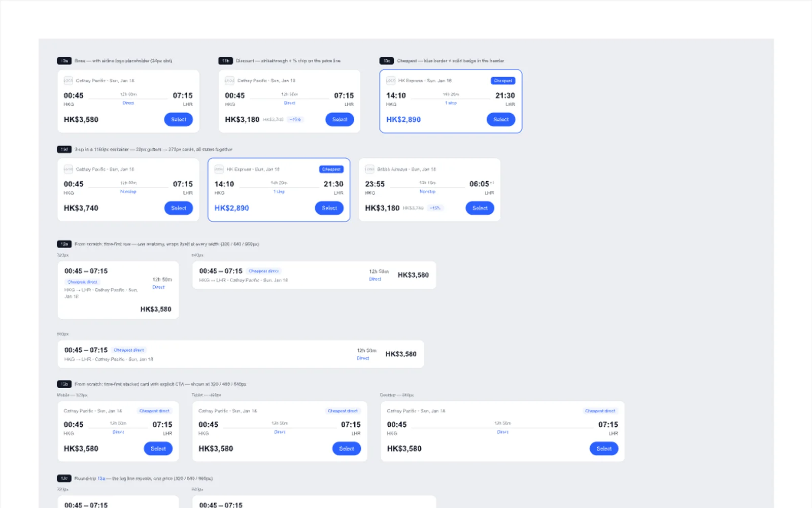This screenshot has height=508, width=812.
Task: Select the HK$2,890 HK Express flight in section 13c
Action: click(501, 120)
